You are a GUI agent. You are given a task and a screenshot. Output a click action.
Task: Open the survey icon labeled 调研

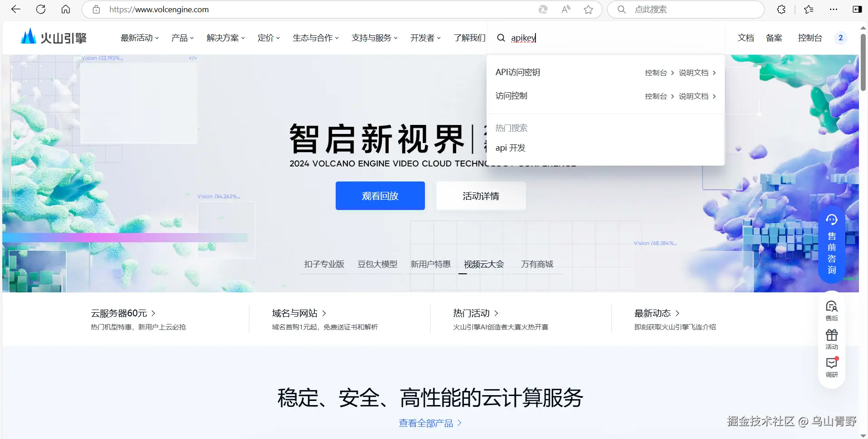click(832, 367)
